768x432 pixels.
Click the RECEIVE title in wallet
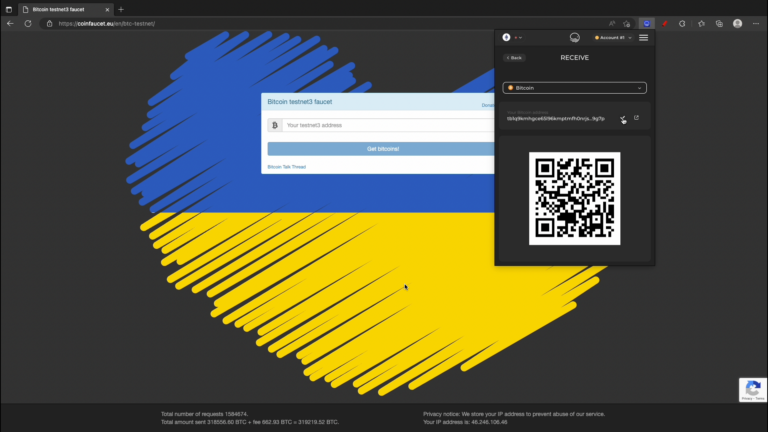(x=575, y=58)
